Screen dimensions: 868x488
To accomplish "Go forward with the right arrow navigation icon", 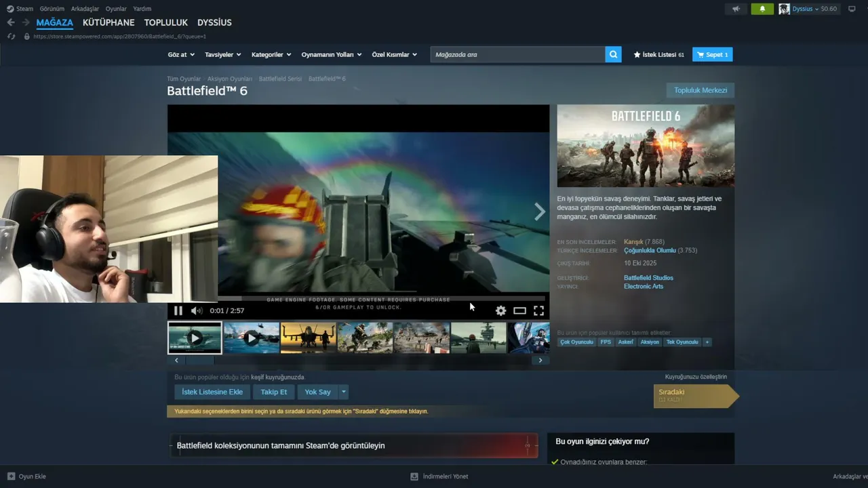I will coord(26,22).
